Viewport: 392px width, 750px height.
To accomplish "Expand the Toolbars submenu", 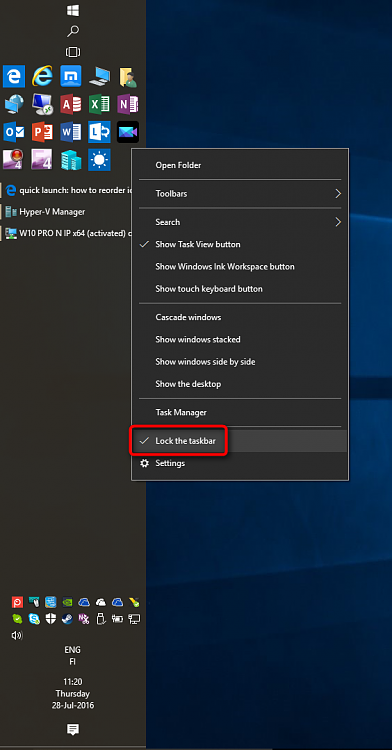I will [239, 194].
